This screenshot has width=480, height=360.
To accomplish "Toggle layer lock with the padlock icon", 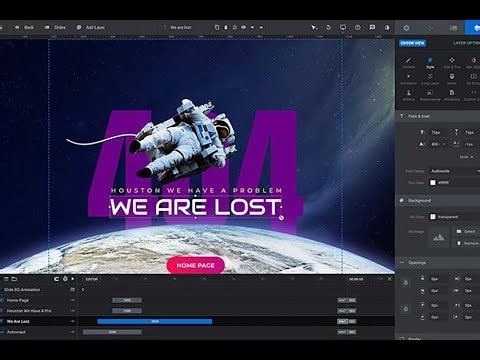I will pyautogui.click(x=235, y=27).
